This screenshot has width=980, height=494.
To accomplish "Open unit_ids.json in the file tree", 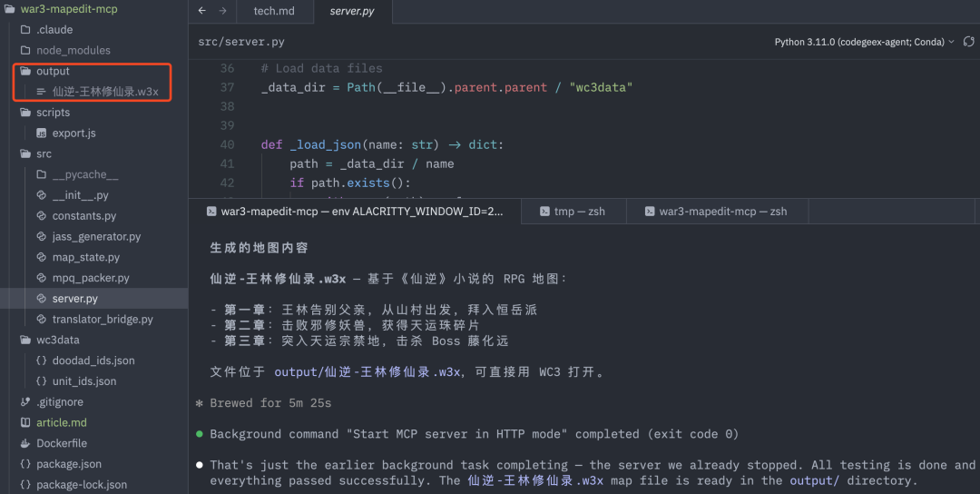I will click(84, 380).
